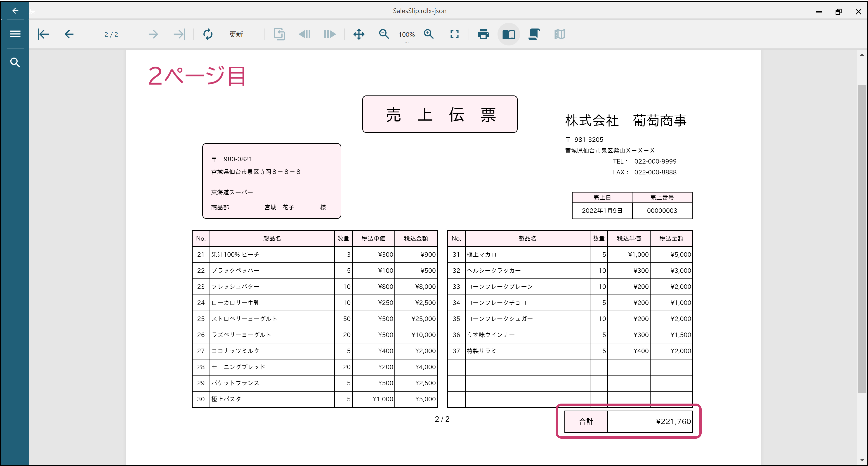Click the sales number 00000003
This screenshot has width=868, height=466.
[x=662, y=211]
